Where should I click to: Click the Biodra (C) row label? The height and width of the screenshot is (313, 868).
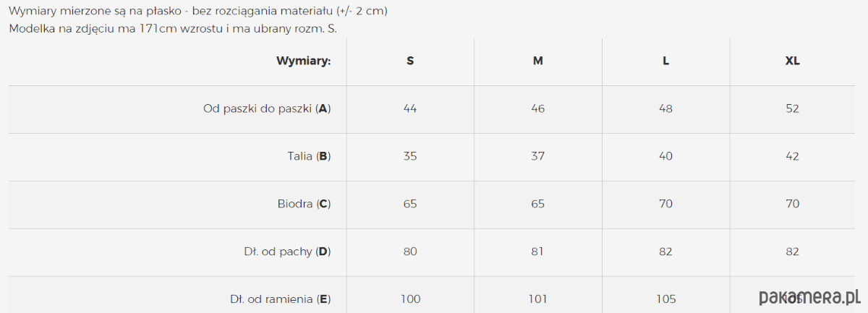[304, 204]
